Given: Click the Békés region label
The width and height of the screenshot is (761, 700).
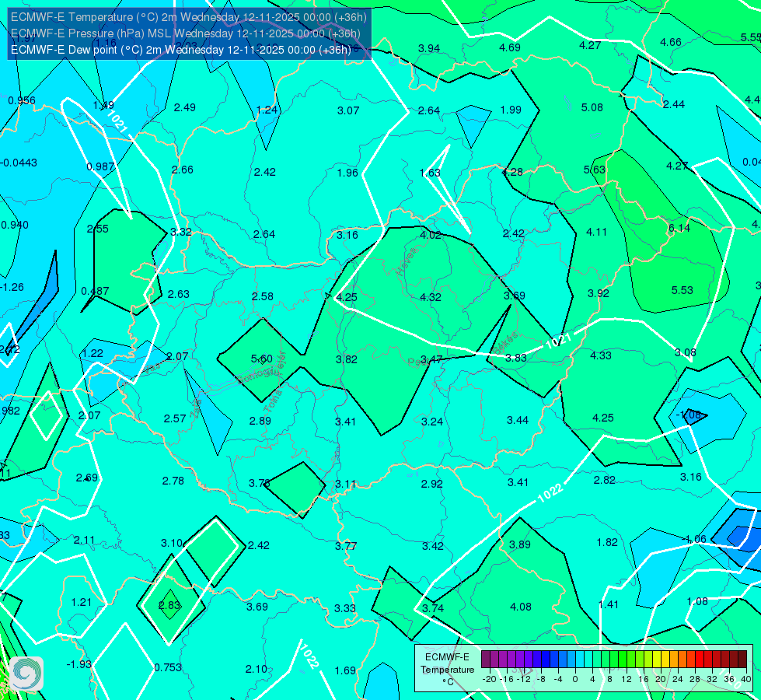Looking at the screenshot, I should pos(506,343).
